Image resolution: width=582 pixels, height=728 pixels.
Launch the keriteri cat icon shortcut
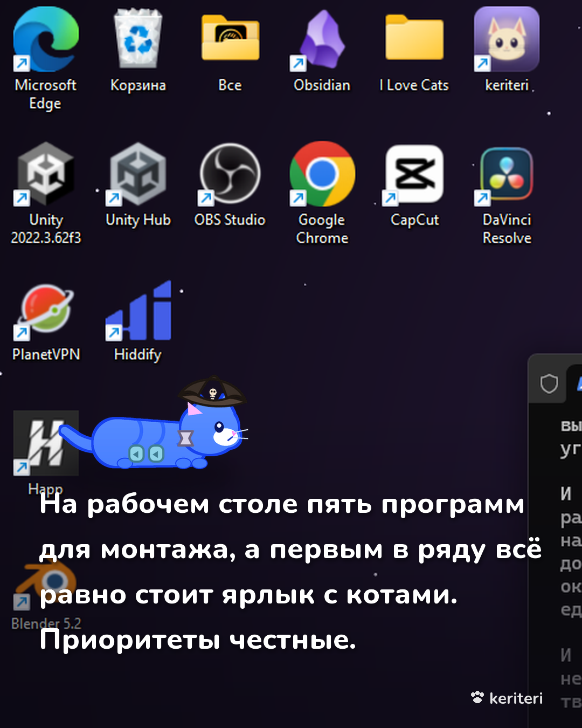[x=507, y=39]
